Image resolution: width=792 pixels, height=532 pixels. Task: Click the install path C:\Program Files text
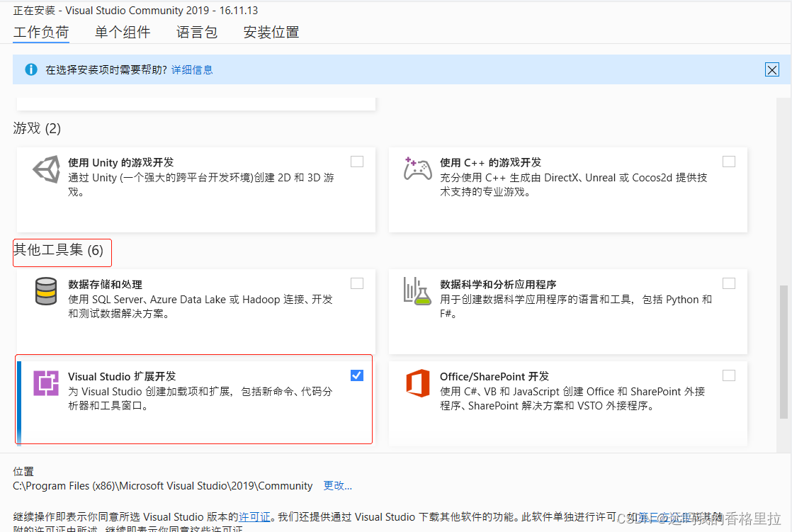pyautogui.click(x=163, y=486)
